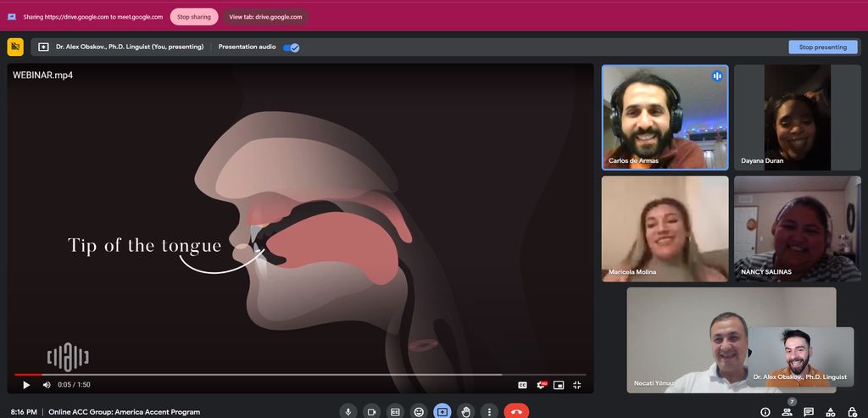Click the reactions emoji icon
Screen dimensions: 868x418
(x=418, y=411)
